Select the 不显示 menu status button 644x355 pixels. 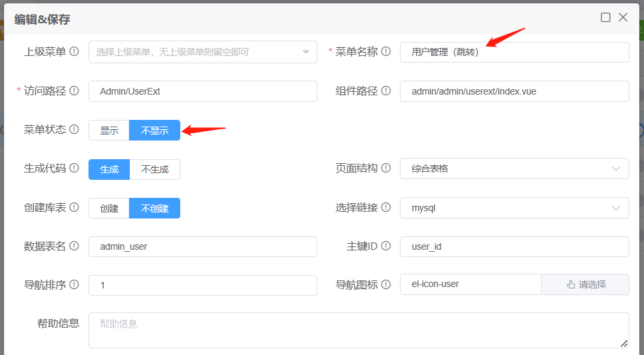click(x=154, y=131)
